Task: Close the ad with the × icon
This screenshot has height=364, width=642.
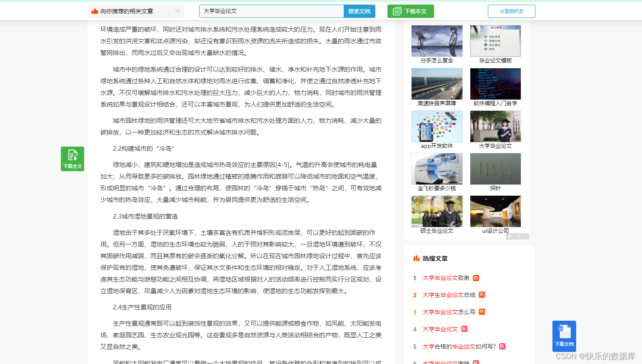Action: 526,236
